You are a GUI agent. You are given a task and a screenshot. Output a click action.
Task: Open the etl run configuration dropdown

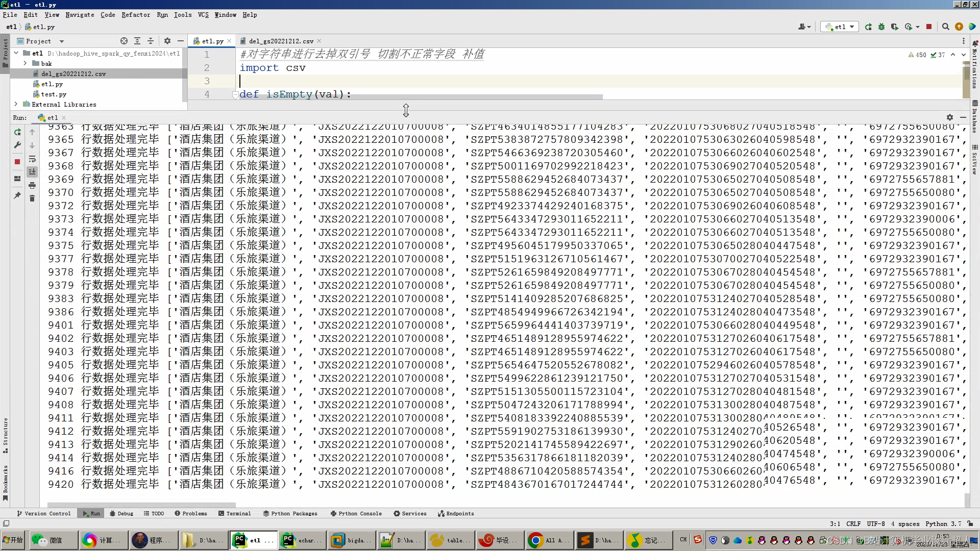point(840,27)
